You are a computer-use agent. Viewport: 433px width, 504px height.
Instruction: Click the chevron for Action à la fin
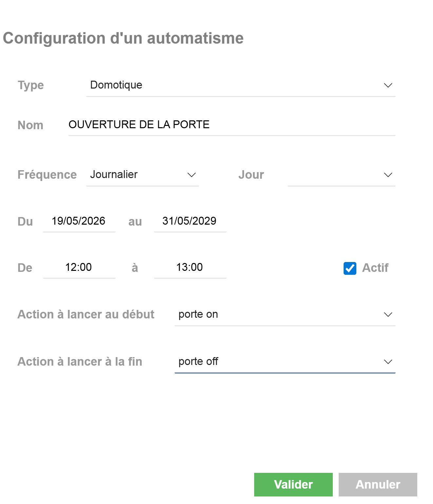pyautogui.click(x=388, y=362)
